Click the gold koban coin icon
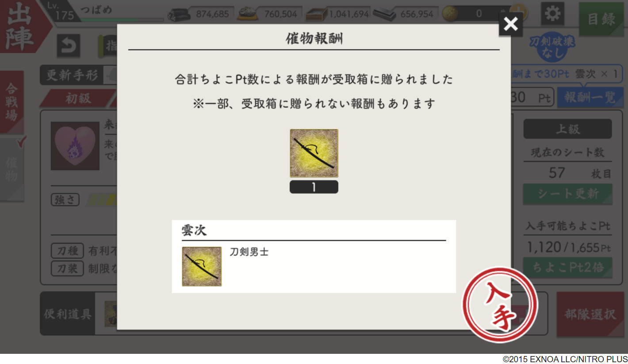The height and width of the screenshot is (364, 628). point(451,14)
